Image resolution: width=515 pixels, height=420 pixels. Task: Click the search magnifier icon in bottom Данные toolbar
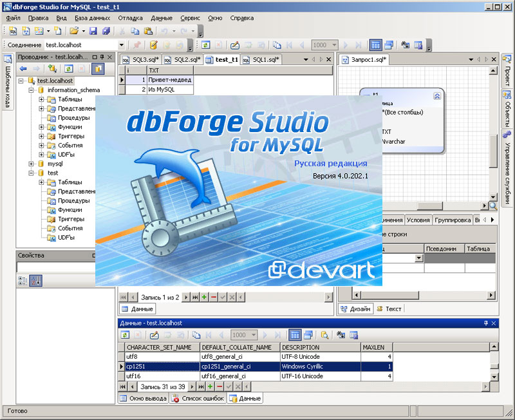pos(324,335)
